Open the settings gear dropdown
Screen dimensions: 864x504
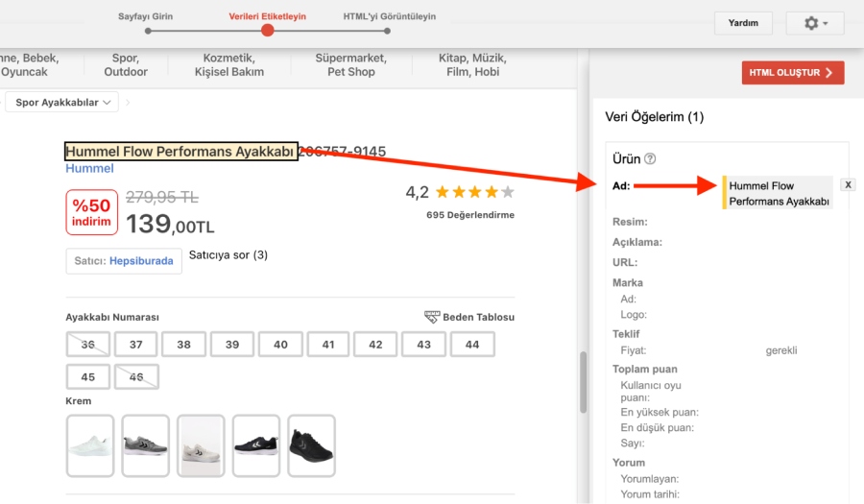(815, 23)
